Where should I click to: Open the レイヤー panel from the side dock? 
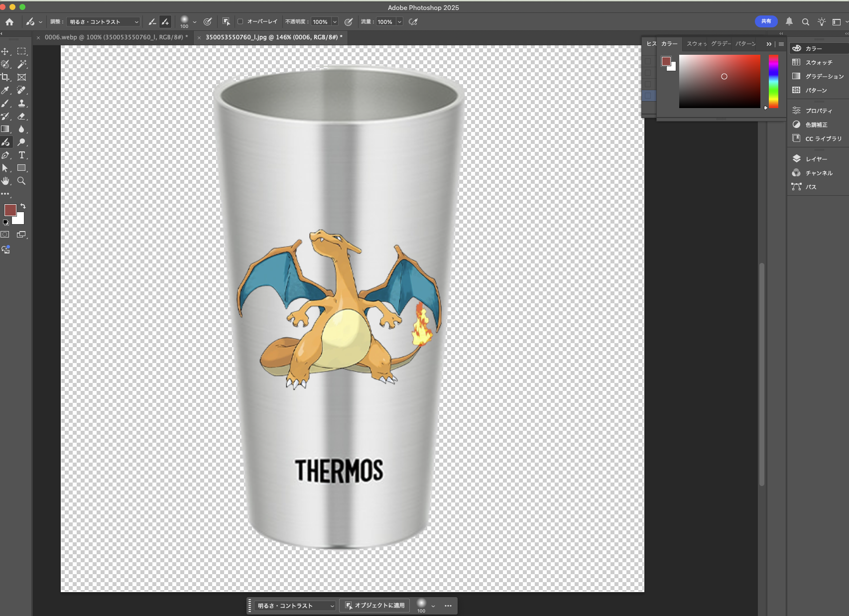[816, 159]
